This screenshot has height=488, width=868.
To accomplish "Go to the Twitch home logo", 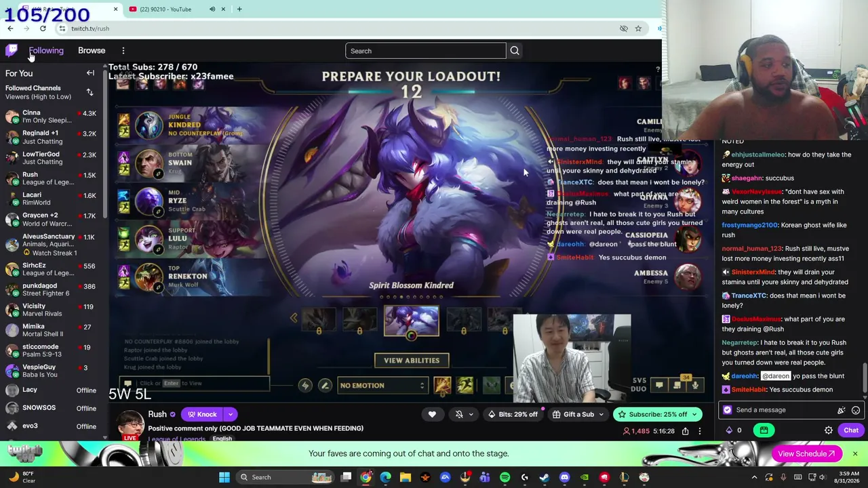I will point(12,50).
